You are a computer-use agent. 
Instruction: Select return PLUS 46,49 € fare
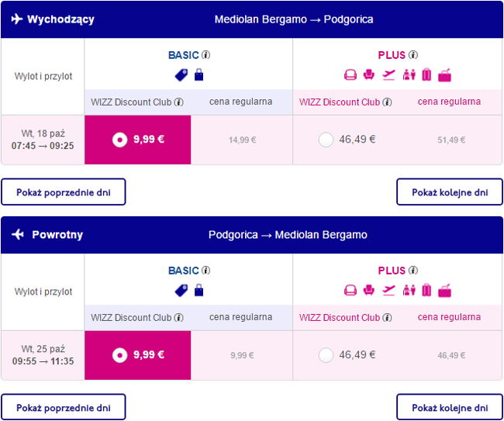pyautogui.click(x=326, y=355)
